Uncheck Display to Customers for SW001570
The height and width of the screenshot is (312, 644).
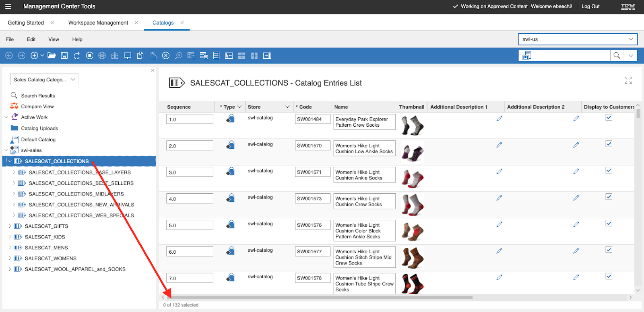609,144
